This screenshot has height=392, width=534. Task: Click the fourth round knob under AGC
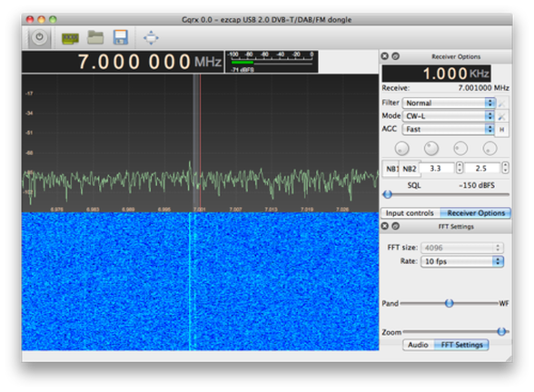[x=489, y=149]
